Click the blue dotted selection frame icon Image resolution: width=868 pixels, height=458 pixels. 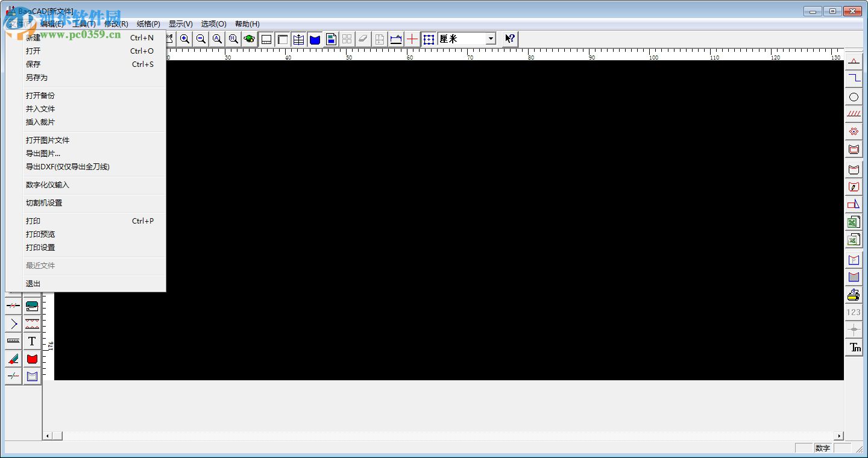point(429,39)
